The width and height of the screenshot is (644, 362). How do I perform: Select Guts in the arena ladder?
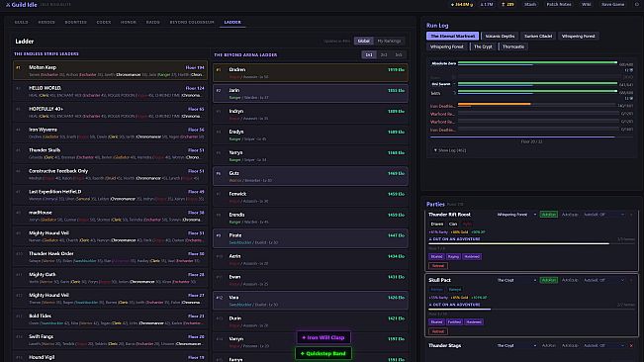pyautogui.click(x=311, y=176)
